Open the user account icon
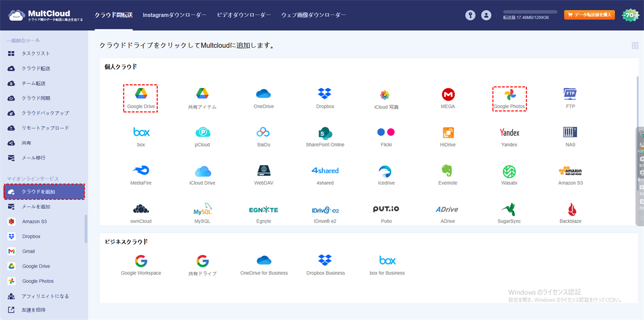644x320 pixels. 486,16
